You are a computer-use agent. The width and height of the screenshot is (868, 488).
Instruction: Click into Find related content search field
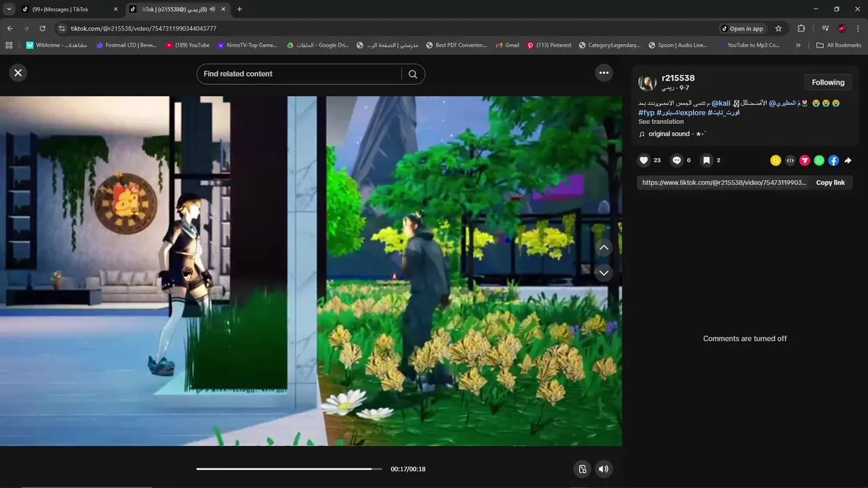pos(298,74)
